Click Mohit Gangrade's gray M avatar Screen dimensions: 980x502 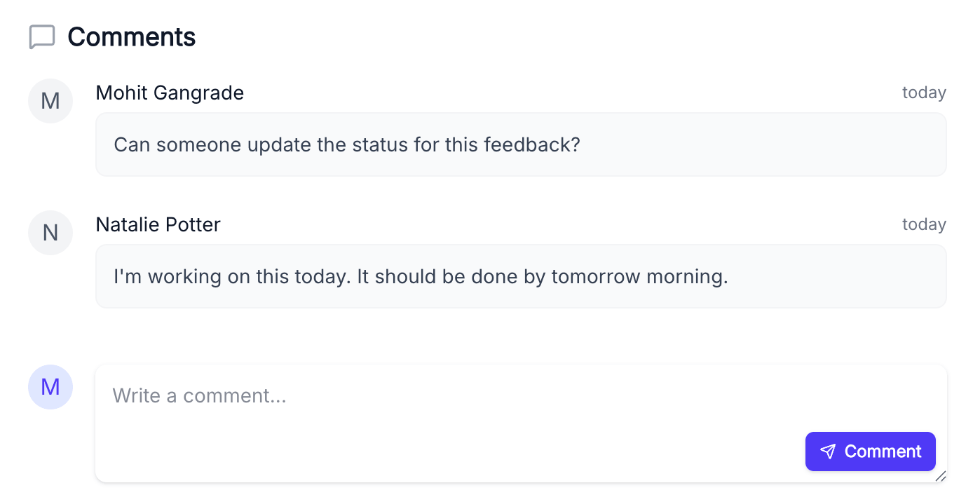click(x=50, y=101)
